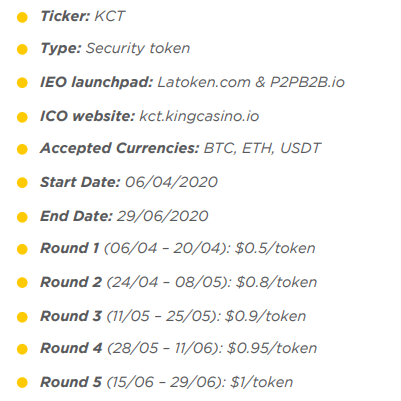Click the yellow bullet beside End Date
401x401 pixels.
pyautogui.click(x=22, y=217)
